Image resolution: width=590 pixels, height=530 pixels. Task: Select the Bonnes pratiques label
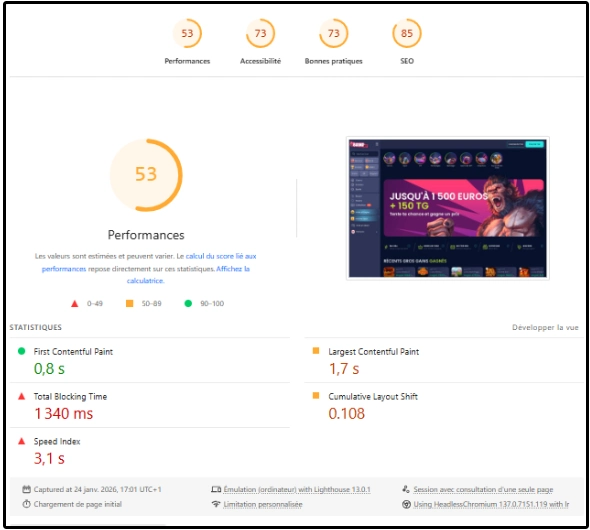click(x=333, y=61)
